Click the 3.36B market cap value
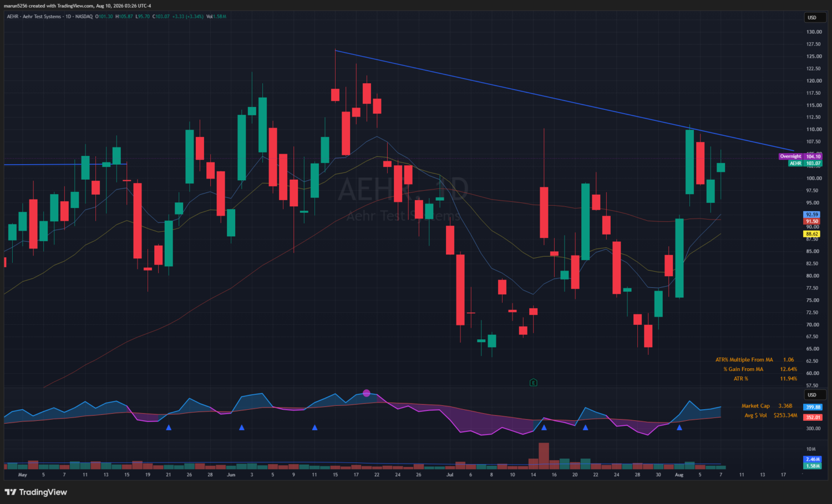The width and height of the screenshot is (832, 504). 785,406
